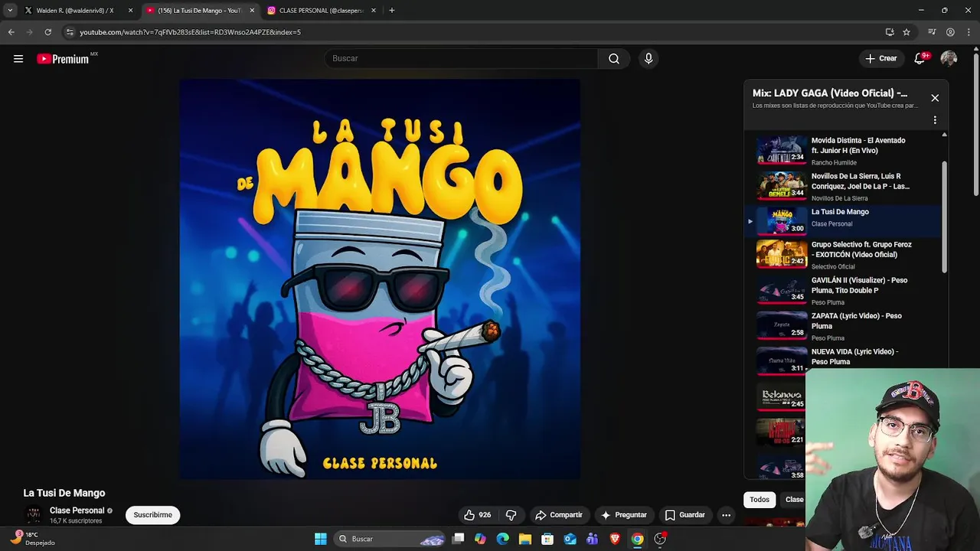Open Brave browser from taskbar
980x551 pixels.
(615, 539)
